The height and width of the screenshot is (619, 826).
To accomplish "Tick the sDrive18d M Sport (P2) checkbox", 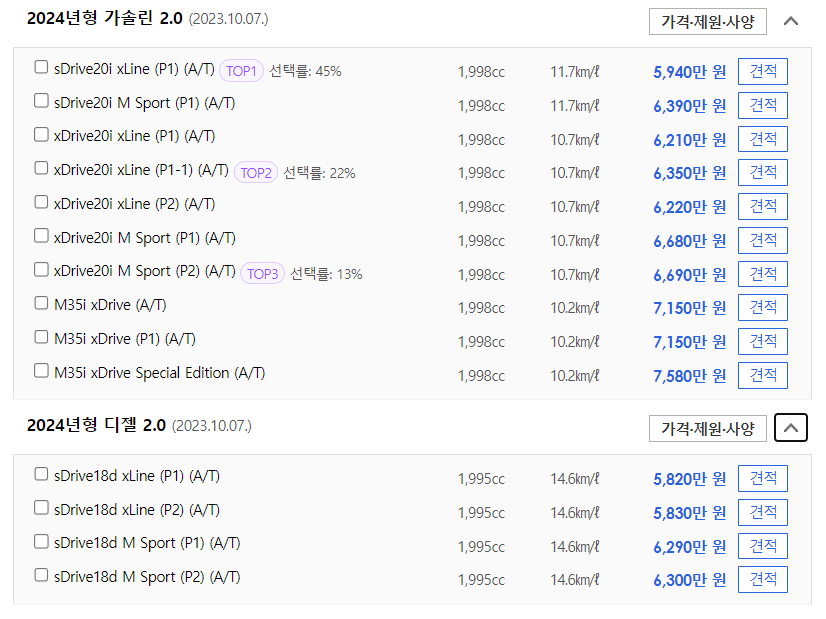I will pos(41,575).
